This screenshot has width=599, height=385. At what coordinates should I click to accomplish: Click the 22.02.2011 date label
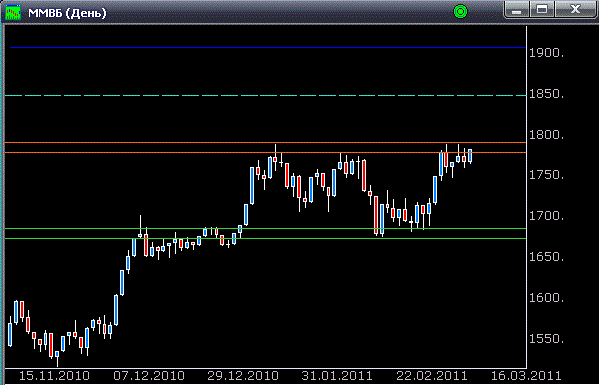tap(432, 375)
